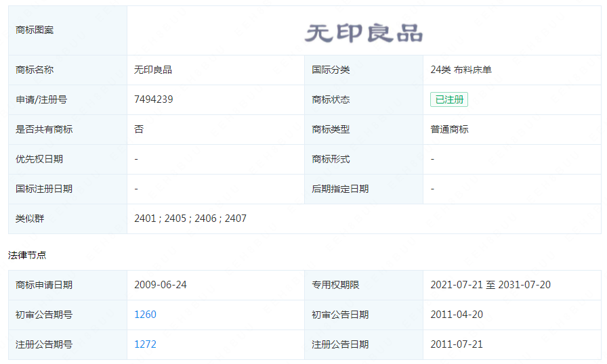The image size is (607, 364).
Task: Click the 无印良品 trademark image
Action: 364,33
